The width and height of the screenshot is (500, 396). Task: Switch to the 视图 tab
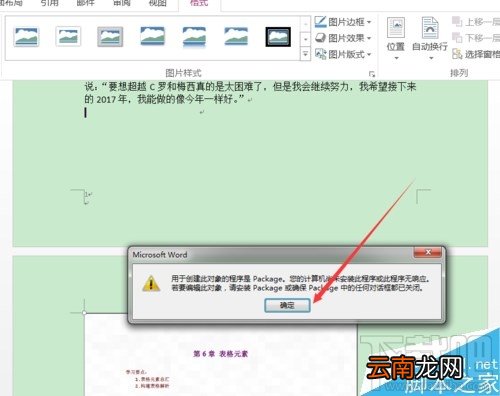click(x=157, y=3)
